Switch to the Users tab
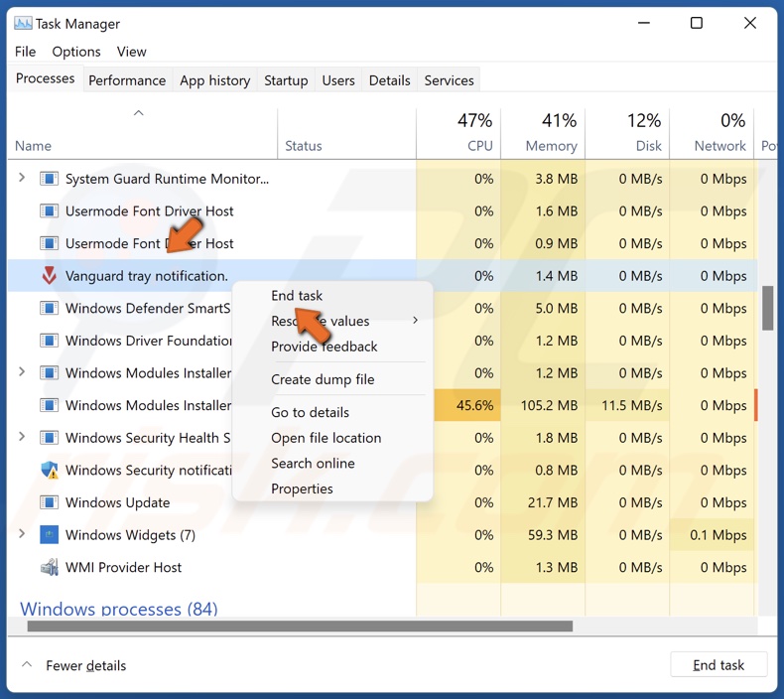Image resolution: width=784 pixels, height=699 pixels. [x=338, y=80]
